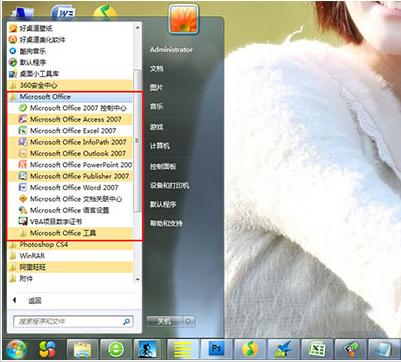Open Microsoft Office 语言设置 icon
The image size is (401, 362).
pyautogui.click(x=23, y=210)
